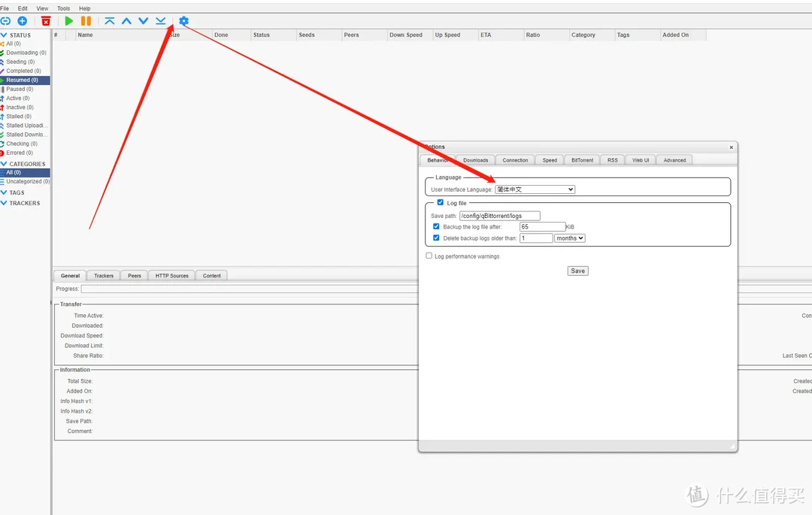Click the Save button in Options
812x515 pixels.
[x=577, y=271]
